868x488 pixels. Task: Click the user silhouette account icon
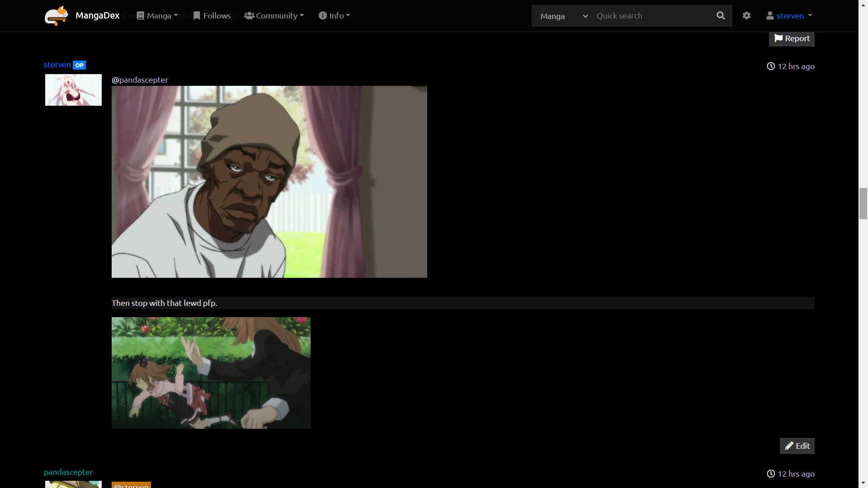click(770, 16)
